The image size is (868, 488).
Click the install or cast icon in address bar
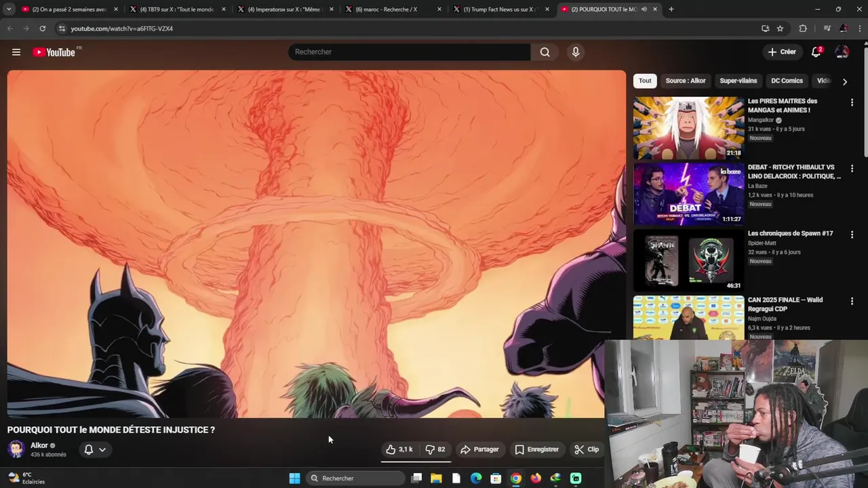coord(765,28)
